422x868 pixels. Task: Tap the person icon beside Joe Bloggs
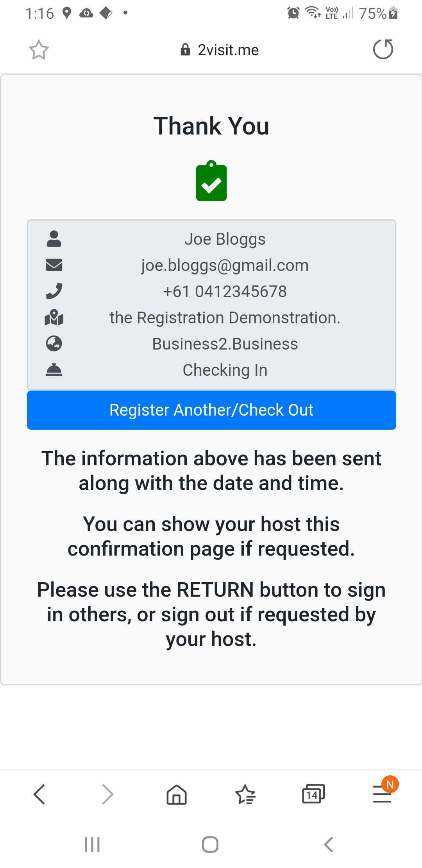click(x=54, y=239)
